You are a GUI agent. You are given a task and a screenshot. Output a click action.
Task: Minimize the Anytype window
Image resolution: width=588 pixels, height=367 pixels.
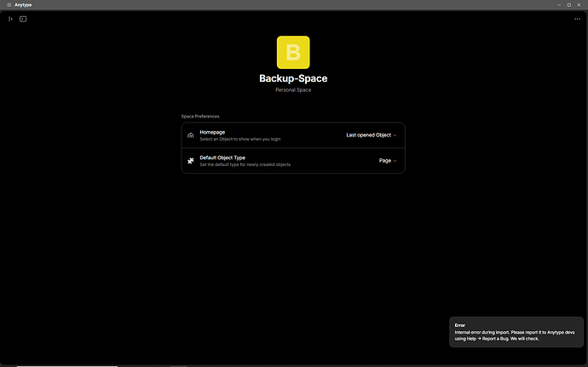559,5
